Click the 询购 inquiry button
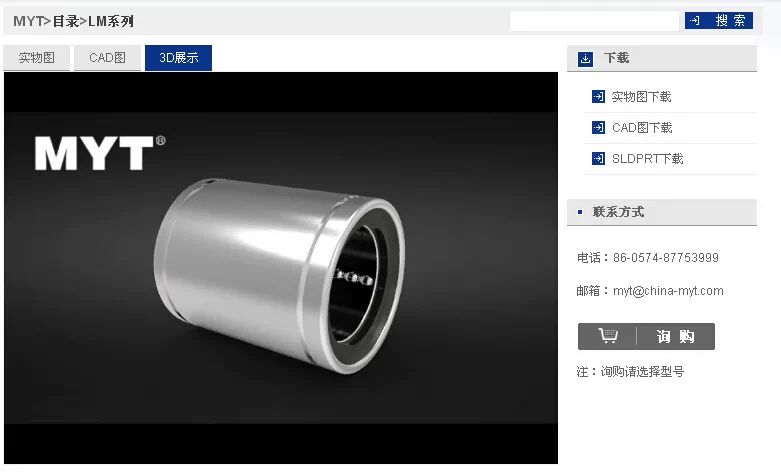The image size is (781, 474). click(646, 337)
